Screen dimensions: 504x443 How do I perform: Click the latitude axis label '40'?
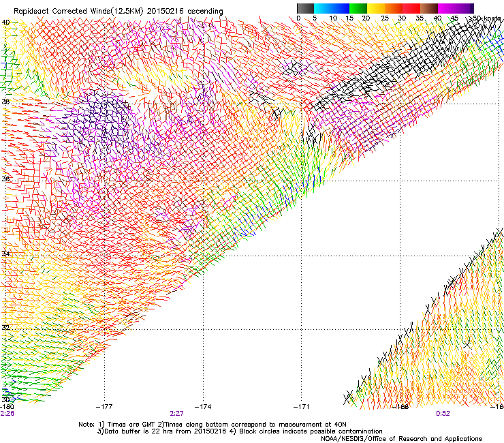tap(5, 22)
